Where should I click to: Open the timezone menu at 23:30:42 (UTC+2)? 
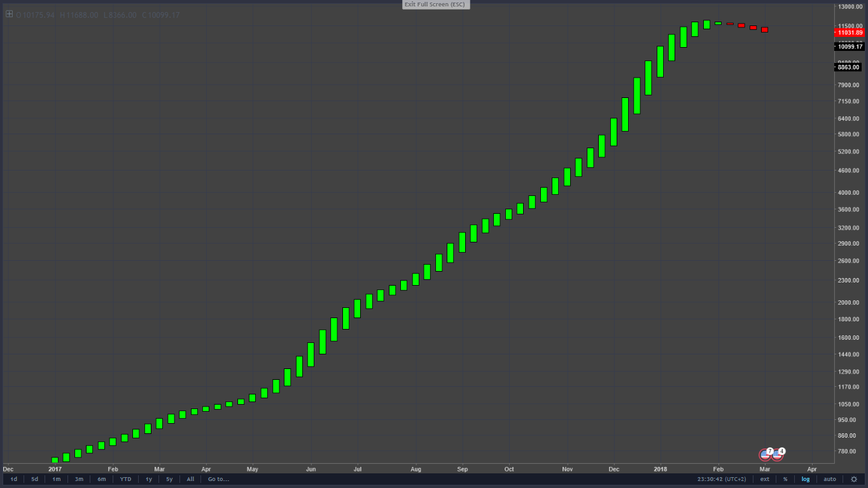tap(721, 479)
